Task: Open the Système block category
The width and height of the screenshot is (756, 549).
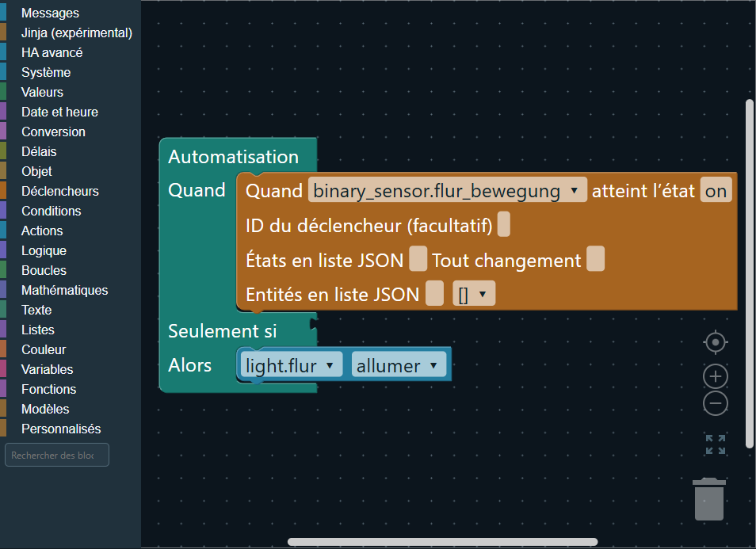Action: (x=71, y=72)
